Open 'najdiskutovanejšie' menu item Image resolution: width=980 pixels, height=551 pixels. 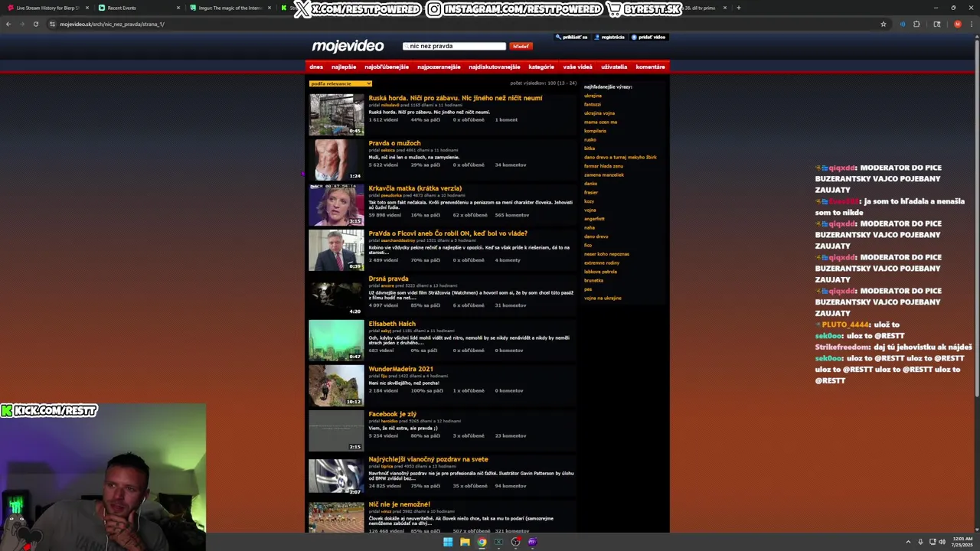point(495,67)
